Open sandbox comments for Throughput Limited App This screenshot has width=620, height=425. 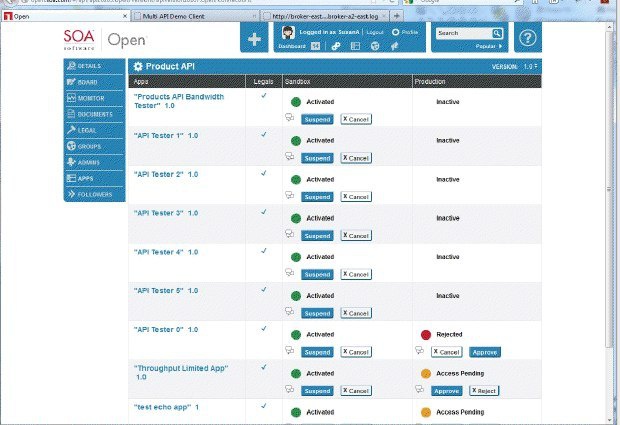[289, 389]
